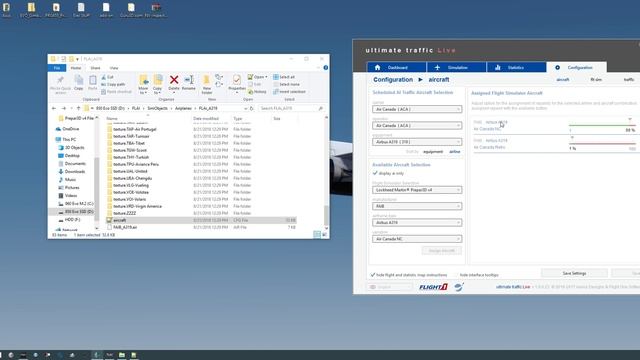Select This PC in navigation pane
This screenshot has height=360, width=640.
67,140
